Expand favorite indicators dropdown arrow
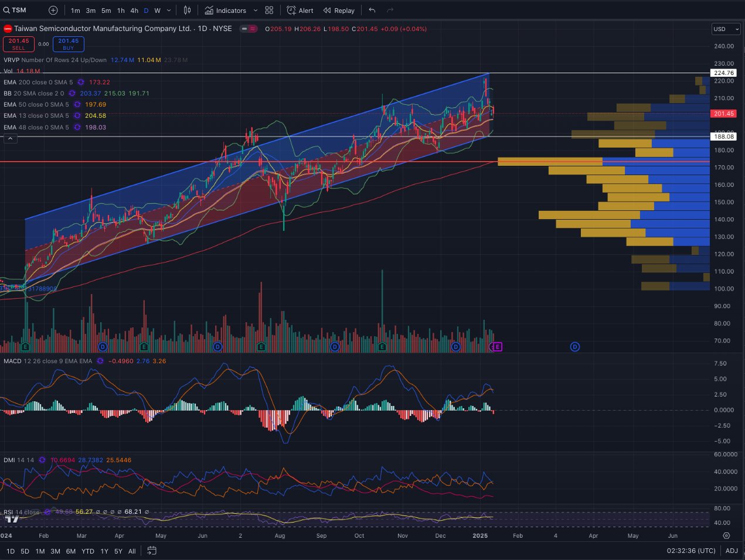This screenshot has height=560, width=745. coord(255,10)
